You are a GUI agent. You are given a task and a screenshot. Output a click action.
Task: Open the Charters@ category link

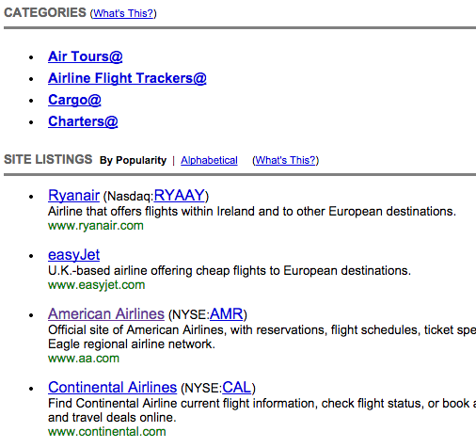click(x=83, y=121)
